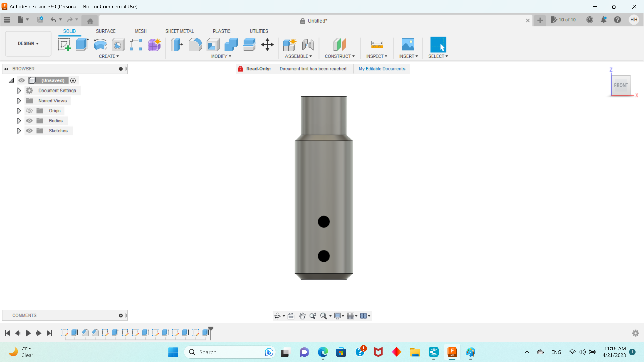Open the DESIGN workspace dropdown
Viewport: 644px width, 362px height.
point(28,43)
